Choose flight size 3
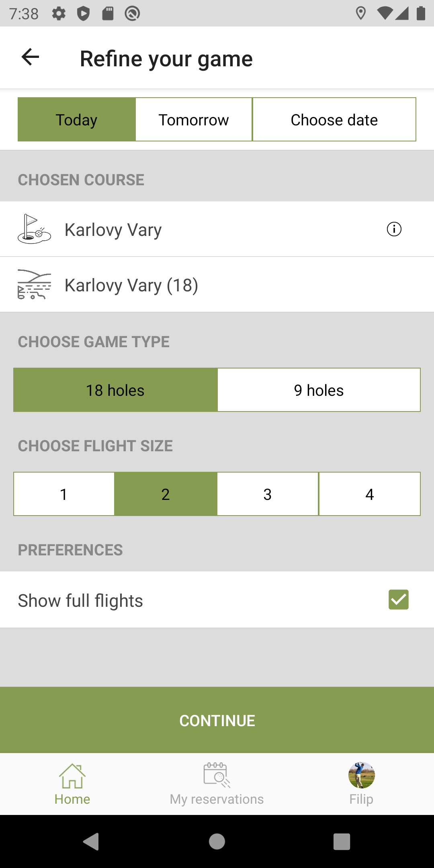Image resolution: width=434 pixels, height=868 pixels. pos(268,494)
